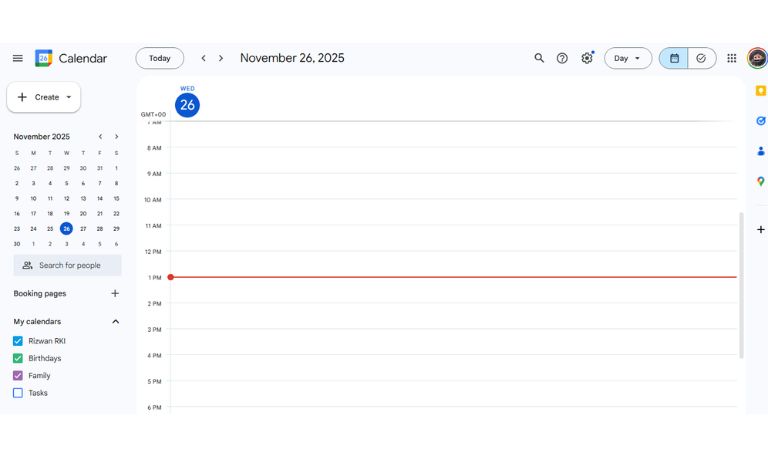The width and height of the screenshot is (768, 460).
Task: Show the previous month in the mini calendar
Action: [100, 137]
